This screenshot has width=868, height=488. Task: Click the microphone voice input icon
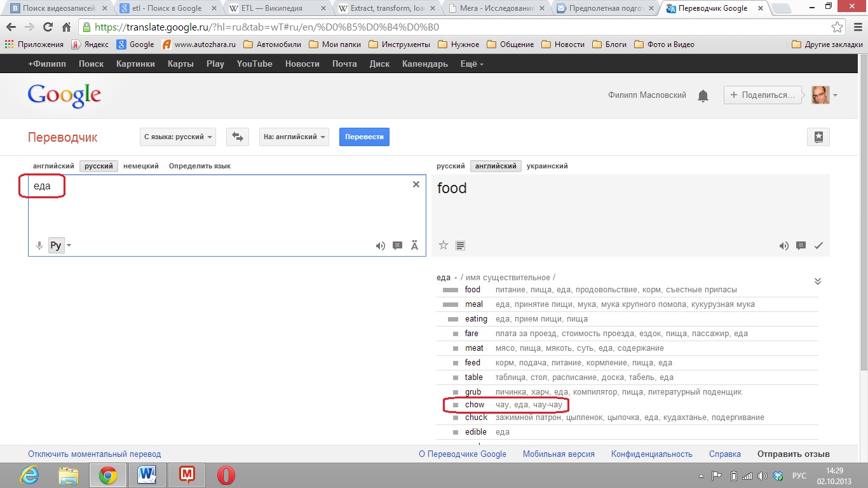[x=39, y=246]
